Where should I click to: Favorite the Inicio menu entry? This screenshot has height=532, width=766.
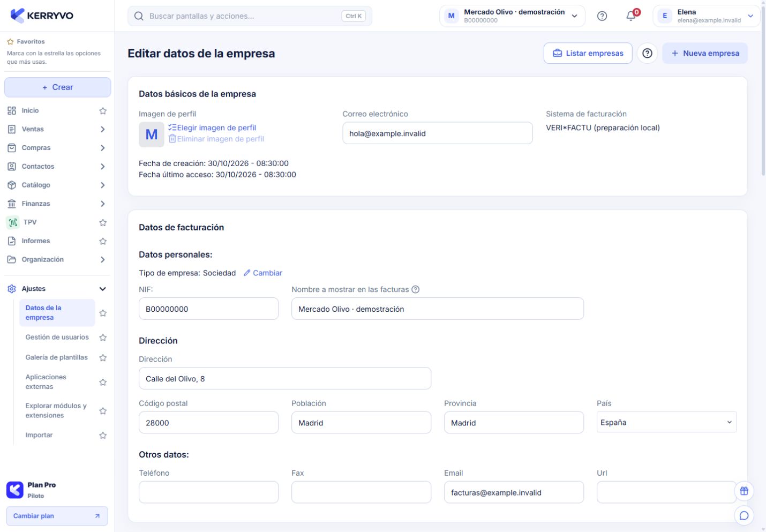[x=103, y=111]
